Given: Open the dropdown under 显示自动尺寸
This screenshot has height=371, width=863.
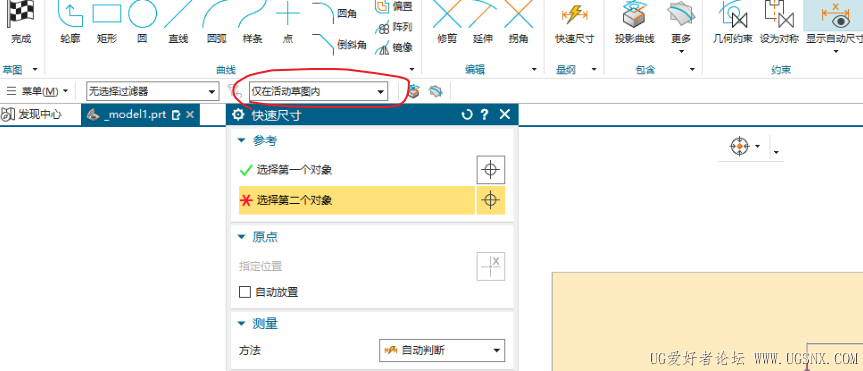Looking at the screenshot, I should click(x=835, y=51).
